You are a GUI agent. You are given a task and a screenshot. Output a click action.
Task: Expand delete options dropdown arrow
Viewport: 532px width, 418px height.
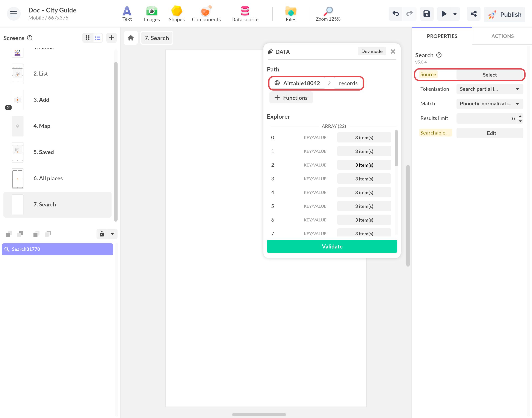112,234
